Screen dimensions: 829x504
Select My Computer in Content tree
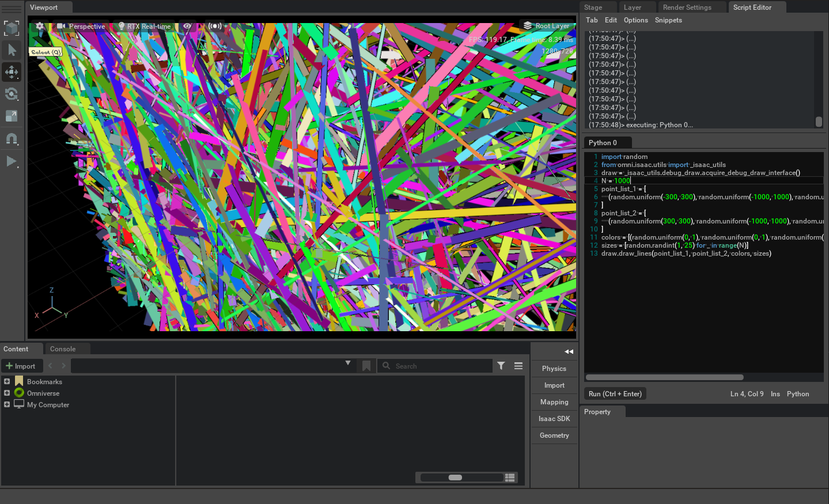[x=48, y=405]
